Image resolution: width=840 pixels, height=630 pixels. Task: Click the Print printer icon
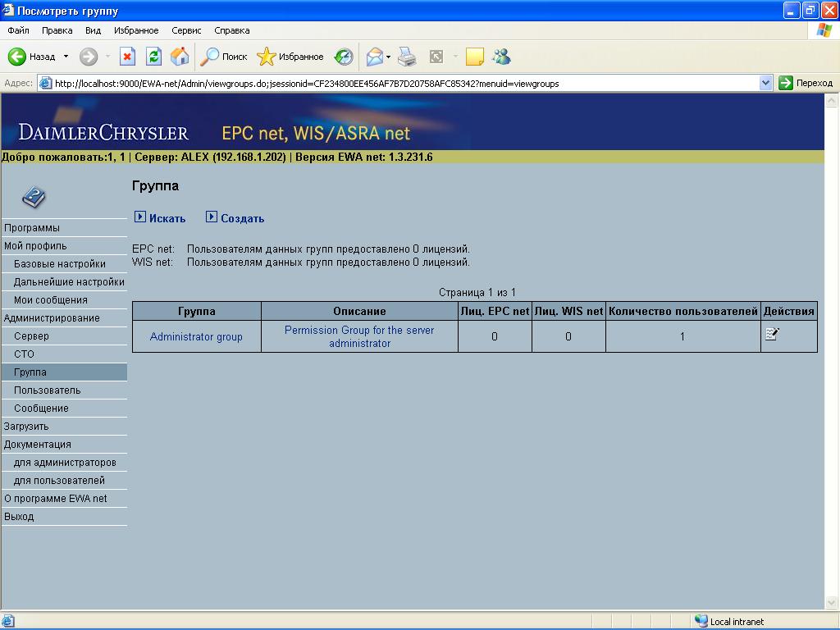407,57
